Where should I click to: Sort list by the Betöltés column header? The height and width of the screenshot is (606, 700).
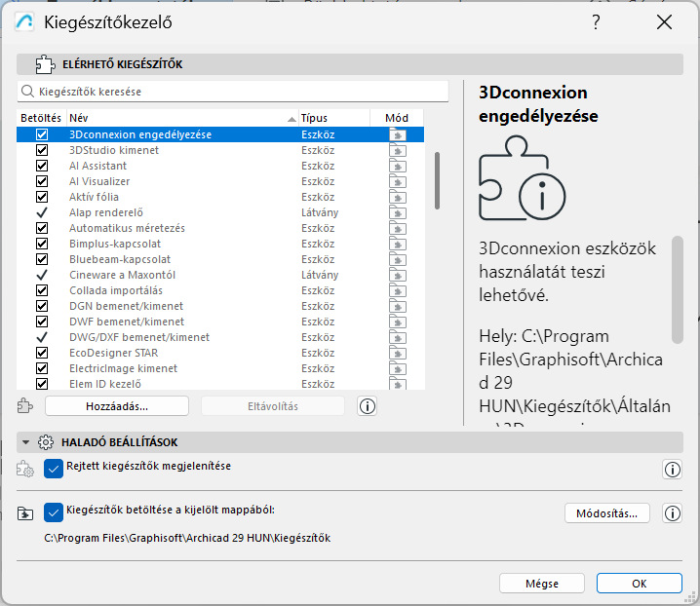(x=41, y=118)
